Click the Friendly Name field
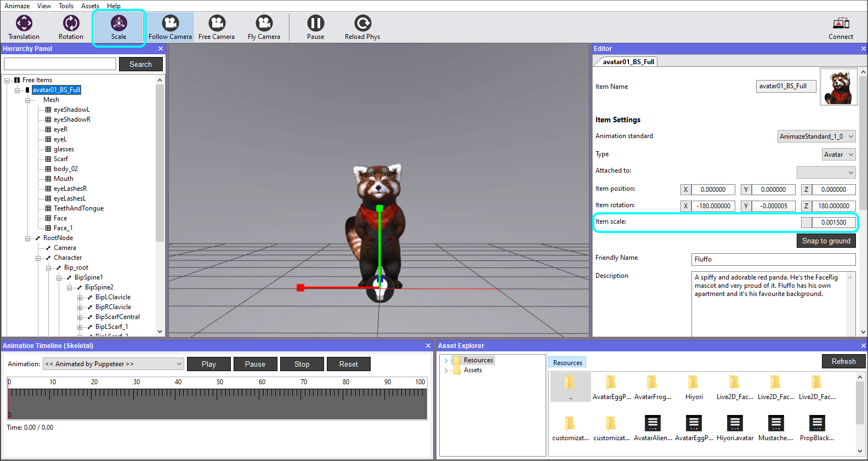Screen dimensions: 868x461 click(x=774, y=259)
